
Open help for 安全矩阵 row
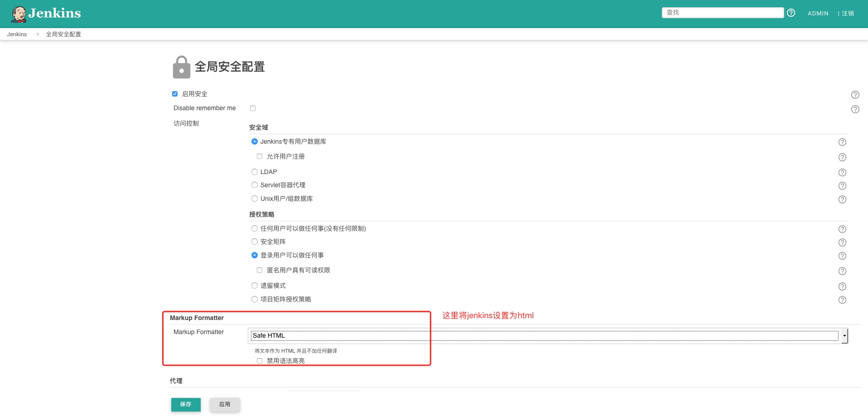pyautogui.click(x=842, y=242)
